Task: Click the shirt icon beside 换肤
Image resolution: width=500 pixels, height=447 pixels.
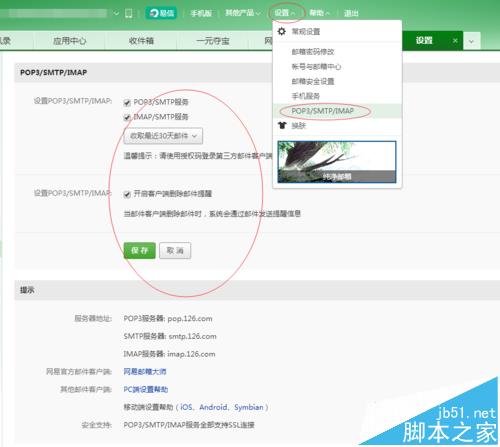Action: pyautogui.click(x=282, y=125)
